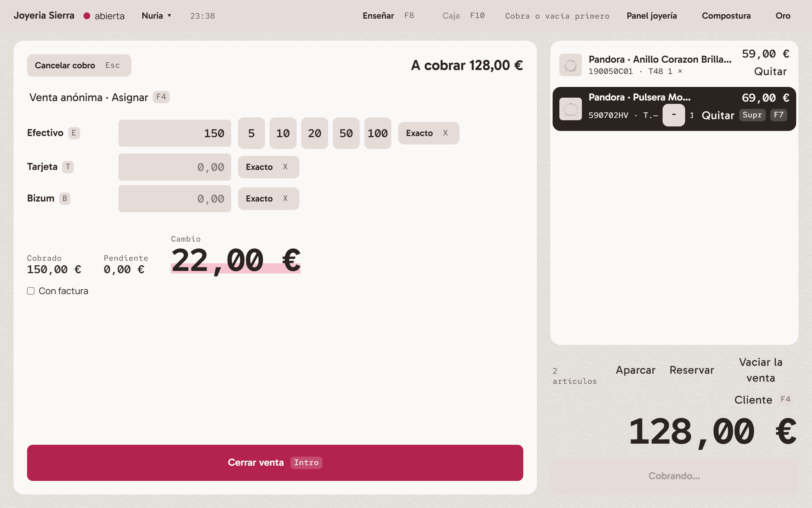Set exact amount for Tarjeta
Viewport: 812px width, 508px height.
(x=268, y=167)
